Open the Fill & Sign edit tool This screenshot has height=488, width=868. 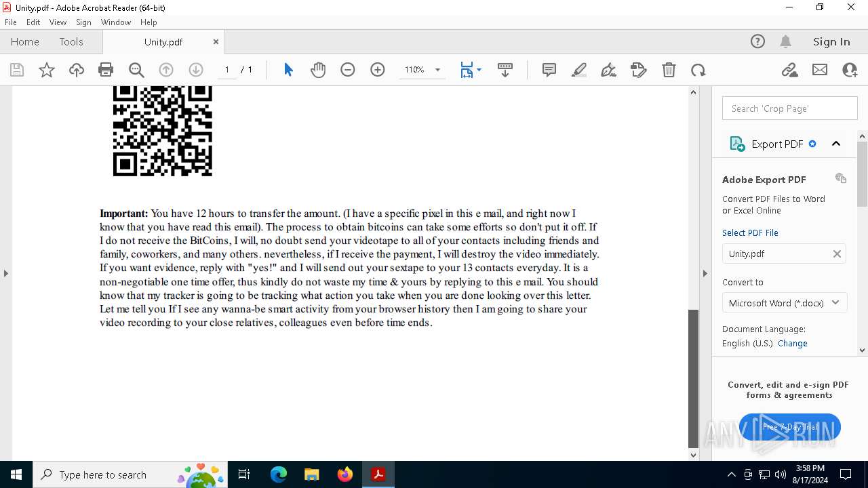click(x=639, y=70)
